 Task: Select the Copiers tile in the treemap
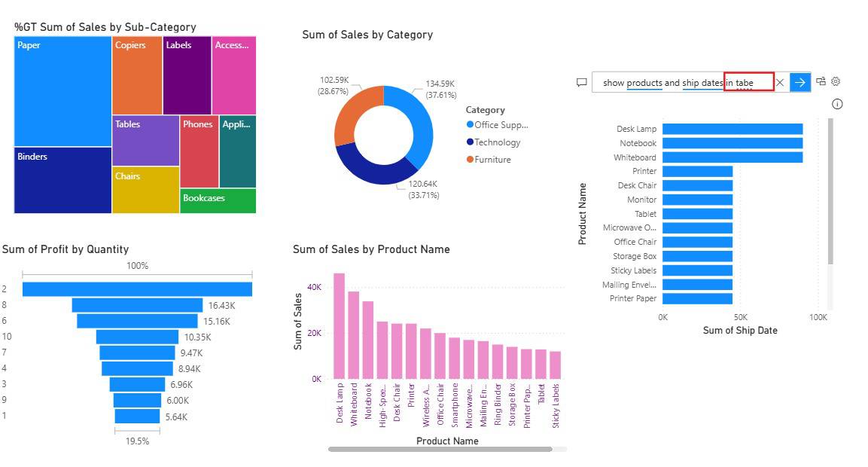click(137, 75)
